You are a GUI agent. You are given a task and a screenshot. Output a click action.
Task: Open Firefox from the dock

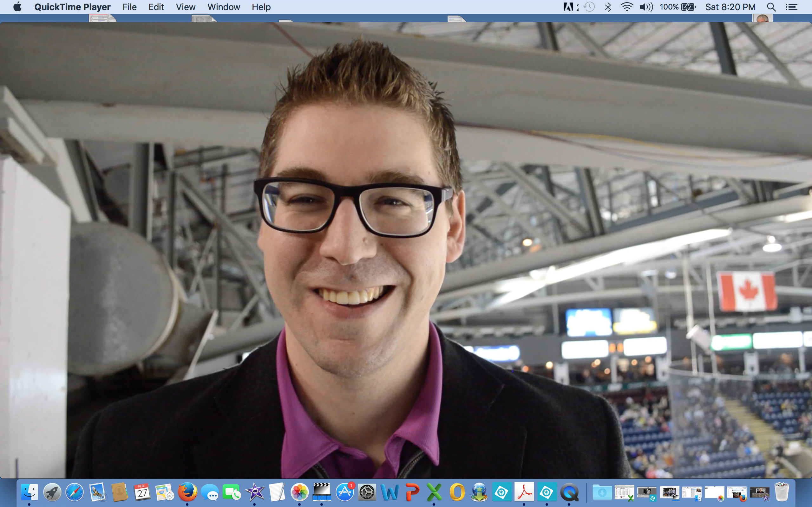[x=187, y=492]
